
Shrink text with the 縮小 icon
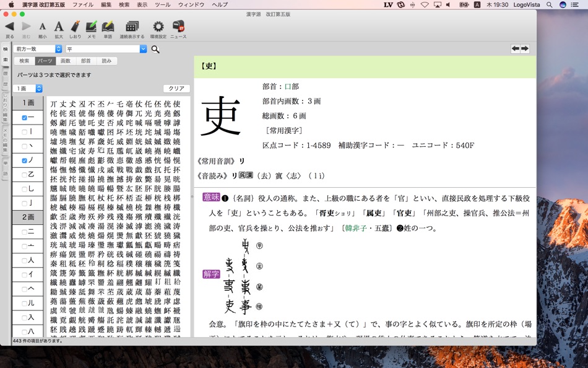point(42,27)
